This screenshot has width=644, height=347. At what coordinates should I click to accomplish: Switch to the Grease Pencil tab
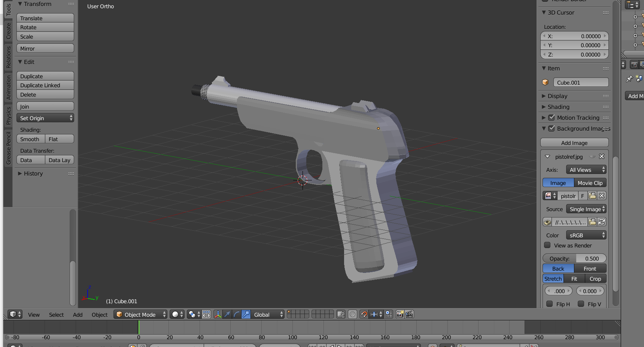coord(9,148)
